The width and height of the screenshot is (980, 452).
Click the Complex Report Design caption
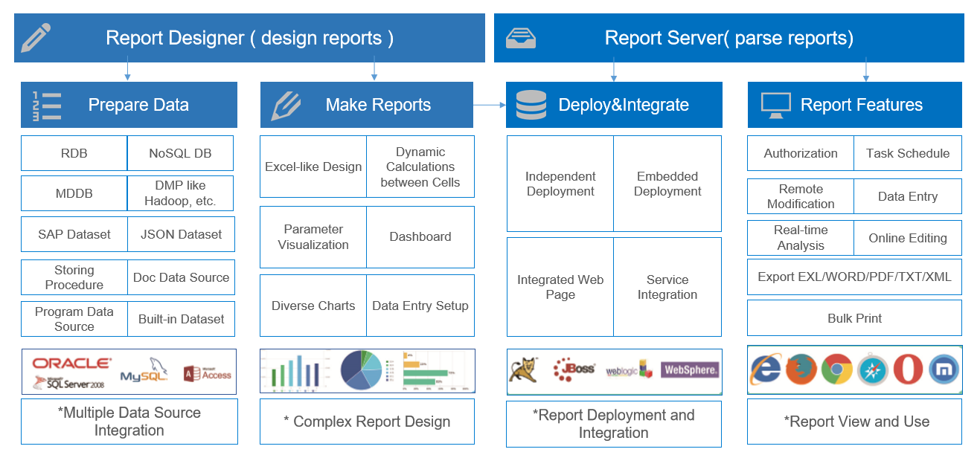coord(367,422)
